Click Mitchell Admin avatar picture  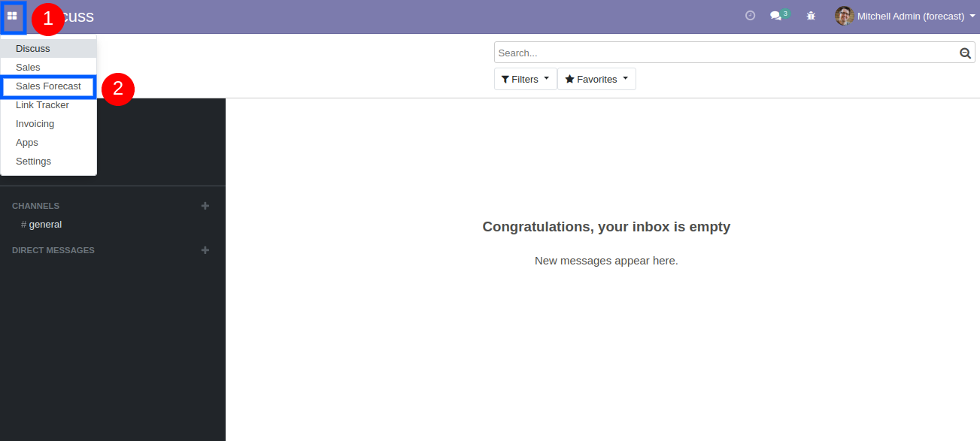tap(844, 16)
